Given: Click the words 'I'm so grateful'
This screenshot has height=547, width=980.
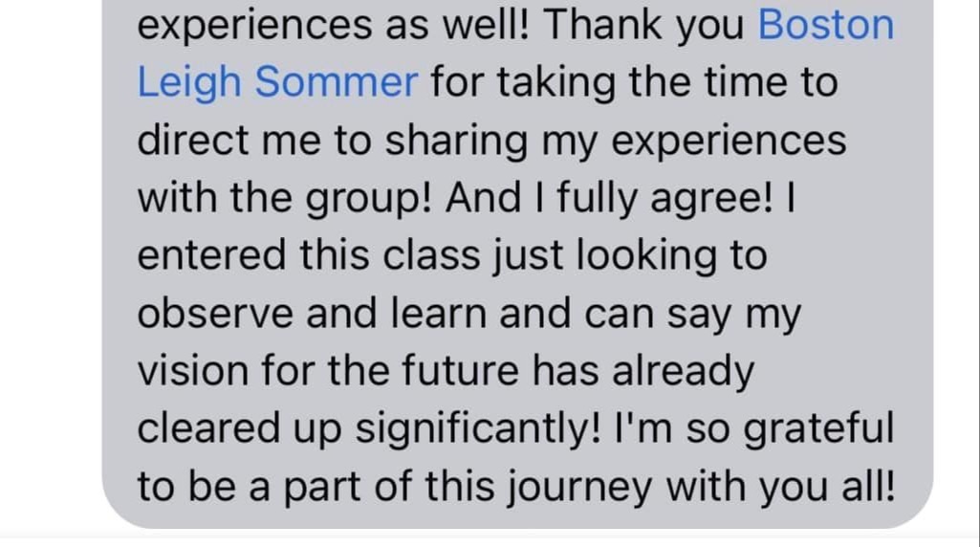Looking at the screenshot, I should click(x=755, y=429).
